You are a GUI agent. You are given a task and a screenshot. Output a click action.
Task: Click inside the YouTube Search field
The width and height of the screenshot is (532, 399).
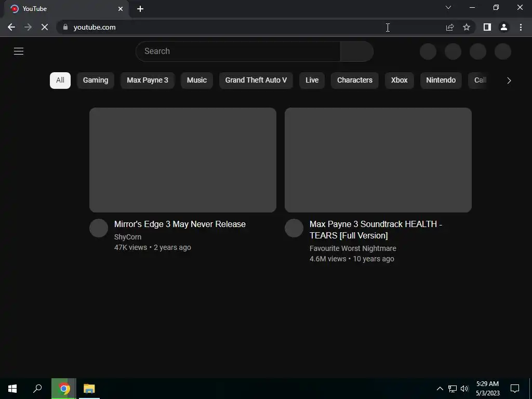(238, 51)
